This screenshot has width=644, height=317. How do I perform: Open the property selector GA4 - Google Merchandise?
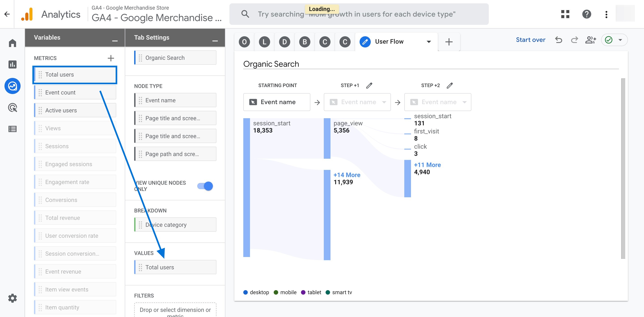(x=157, y=14)
